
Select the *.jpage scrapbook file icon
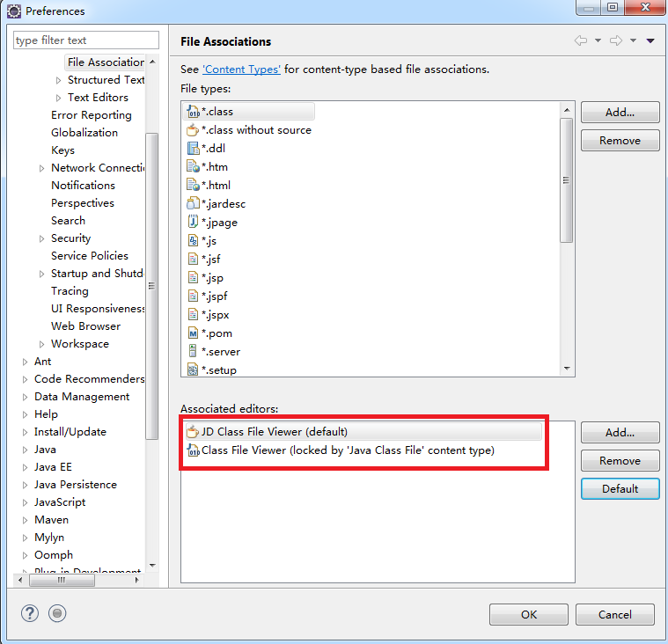pos(193,222)
